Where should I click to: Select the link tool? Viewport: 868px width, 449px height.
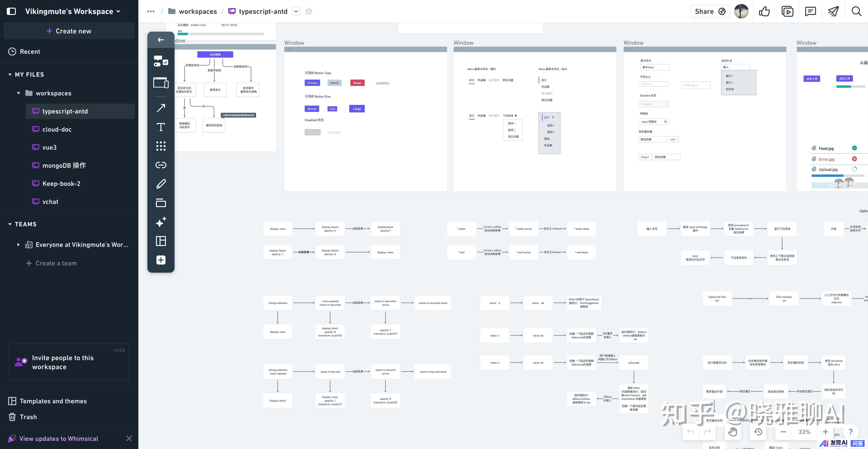161,165
